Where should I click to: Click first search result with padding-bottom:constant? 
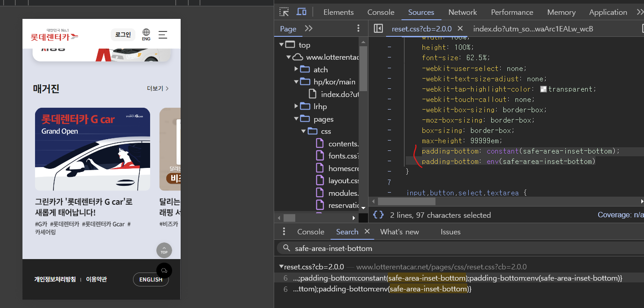click(457, 278)
